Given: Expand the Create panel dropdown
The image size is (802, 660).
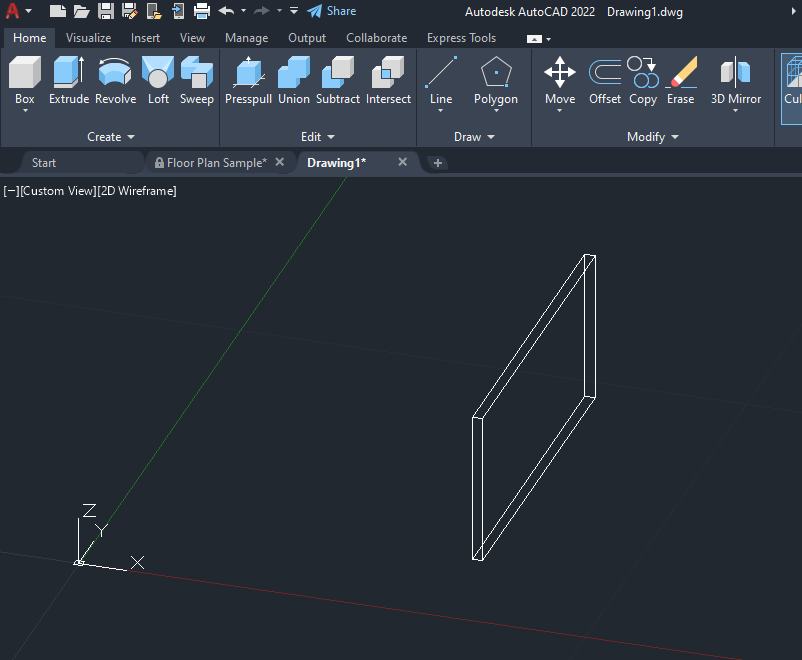Looking at the screenshot, I should click(x=110, y=137).
